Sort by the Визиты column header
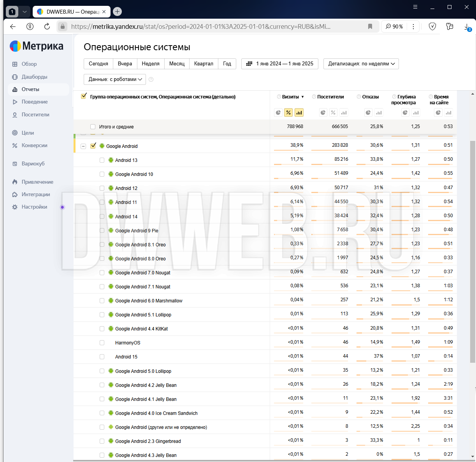Viewport: 476px width, 462px height. (x=290, y=97)
